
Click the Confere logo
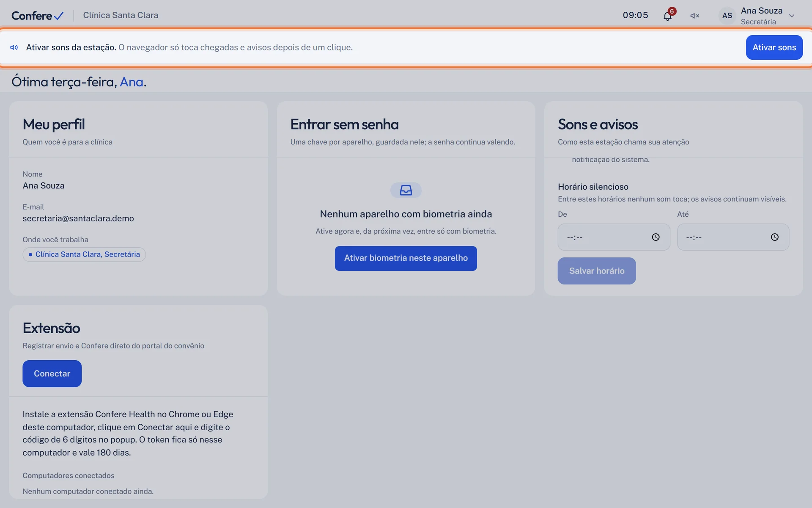point(37,16)
